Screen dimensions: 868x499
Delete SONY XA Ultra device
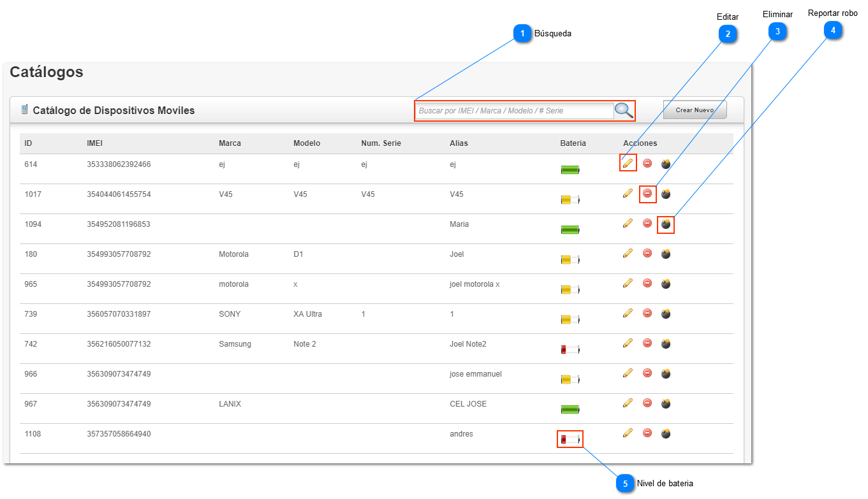click(x=647, y=313)
